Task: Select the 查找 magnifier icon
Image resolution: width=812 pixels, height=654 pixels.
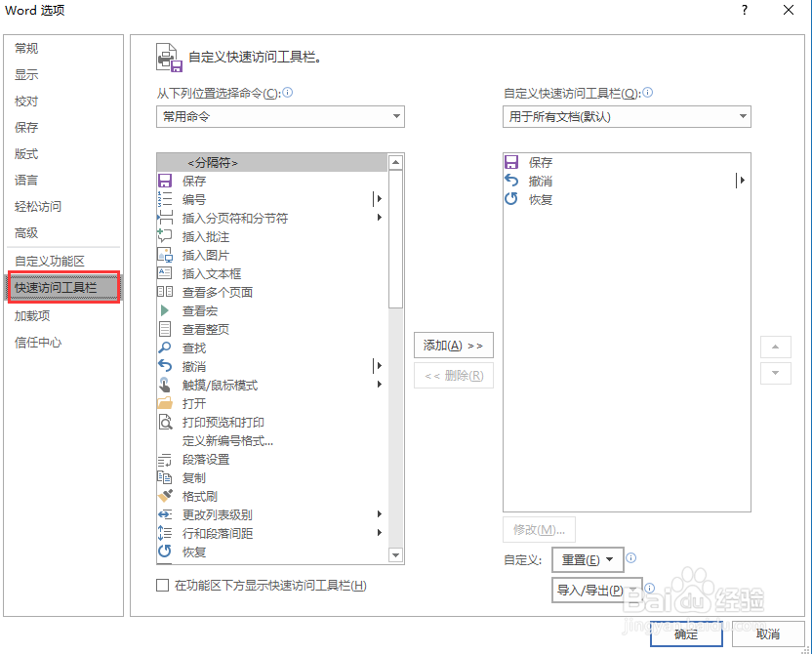Action: point(165,347)
